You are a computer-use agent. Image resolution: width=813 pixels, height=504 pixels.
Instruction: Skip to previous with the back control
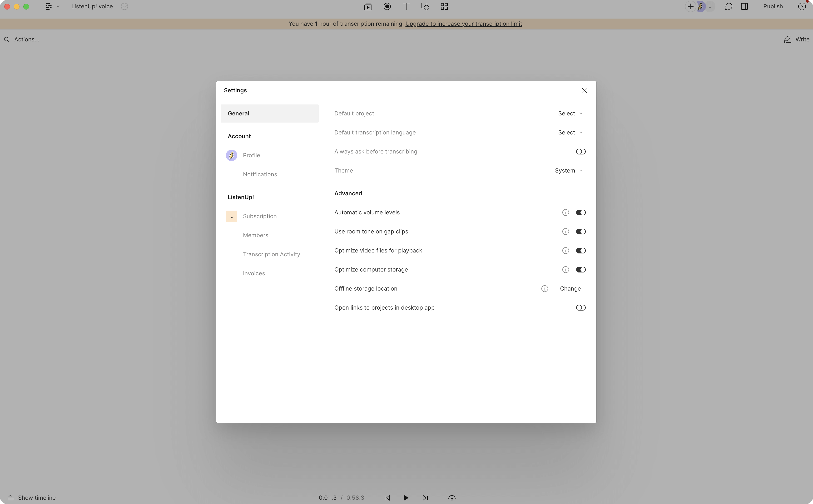387,498
